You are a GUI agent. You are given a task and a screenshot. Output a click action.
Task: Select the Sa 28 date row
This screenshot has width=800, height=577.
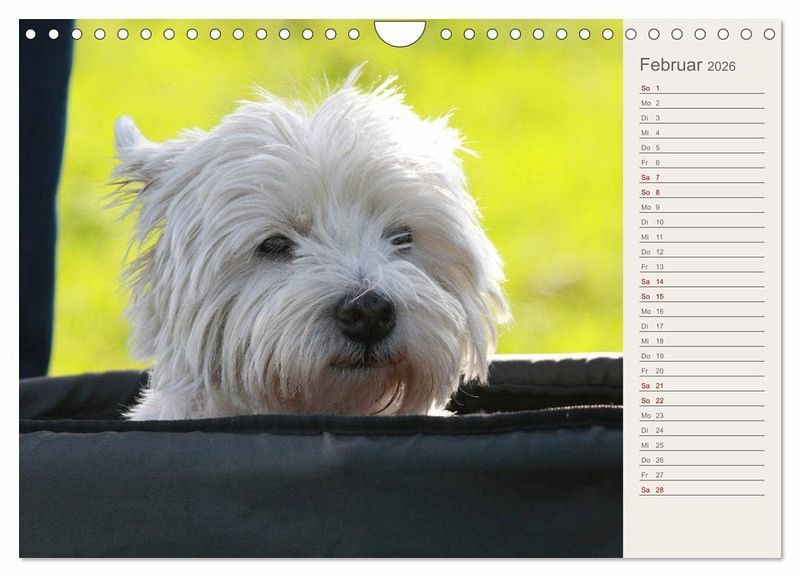point(702,490)
